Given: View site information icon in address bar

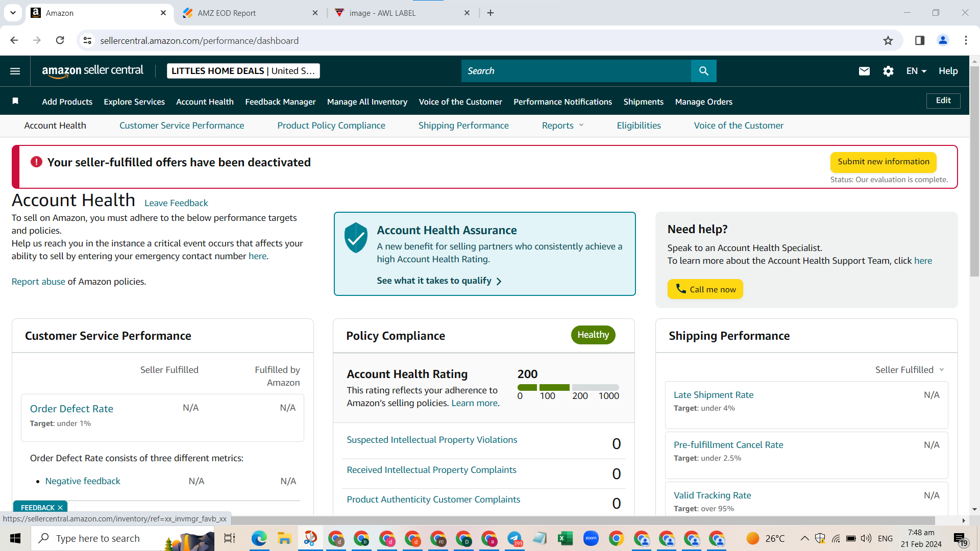Looking at the screenshot, I should pyautogui.click(x=88, y=40).
